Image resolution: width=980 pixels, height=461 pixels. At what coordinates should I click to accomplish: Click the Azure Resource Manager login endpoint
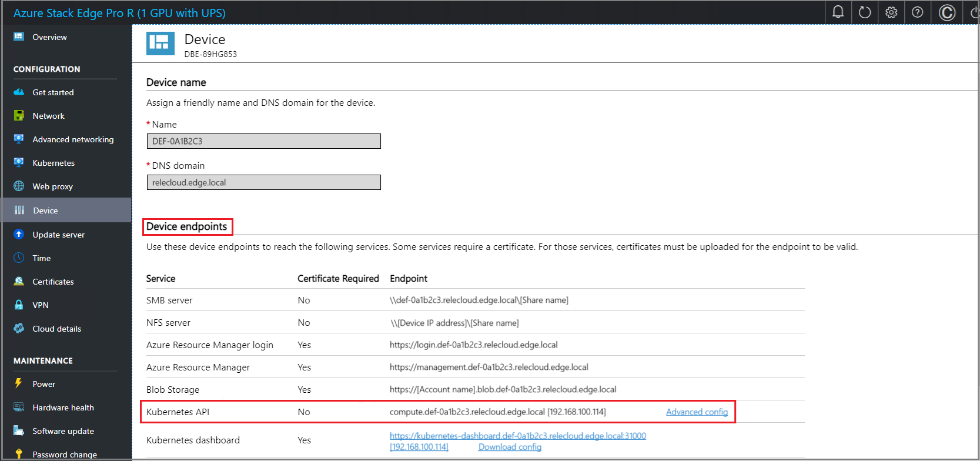click(473, 345)
